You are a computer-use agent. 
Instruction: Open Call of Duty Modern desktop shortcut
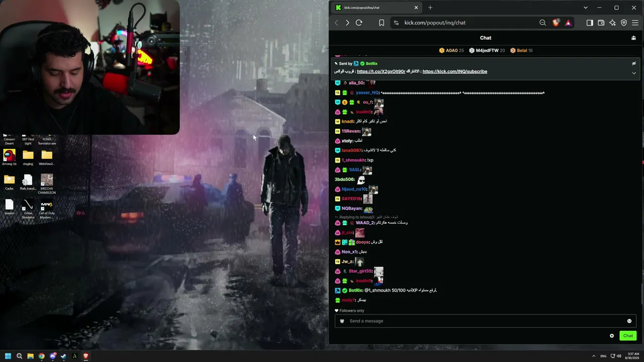pyautogui.click(x=47, y=209)
